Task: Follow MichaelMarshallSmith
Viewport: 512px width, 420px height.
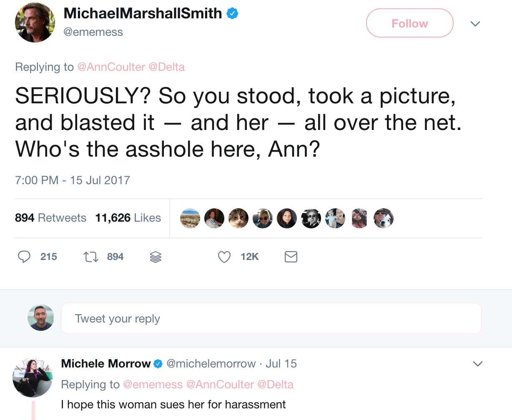Action: [x=409, y=23]
